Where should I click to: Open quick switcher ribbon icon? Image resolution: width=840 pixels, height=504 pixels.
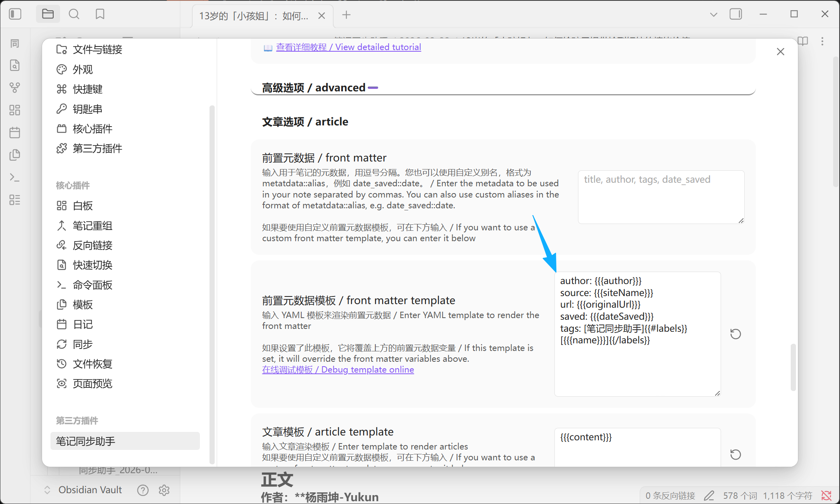(x=15, y=65)
